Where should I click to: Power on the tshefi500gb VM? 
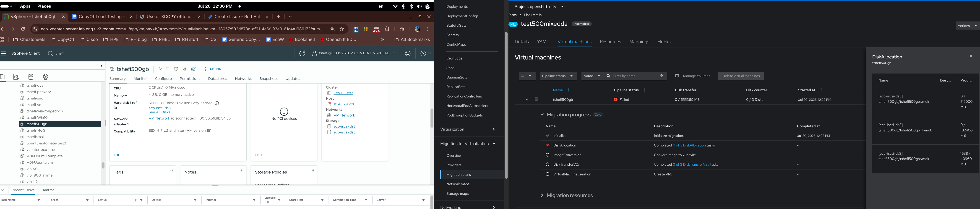[x=160, y=69]
